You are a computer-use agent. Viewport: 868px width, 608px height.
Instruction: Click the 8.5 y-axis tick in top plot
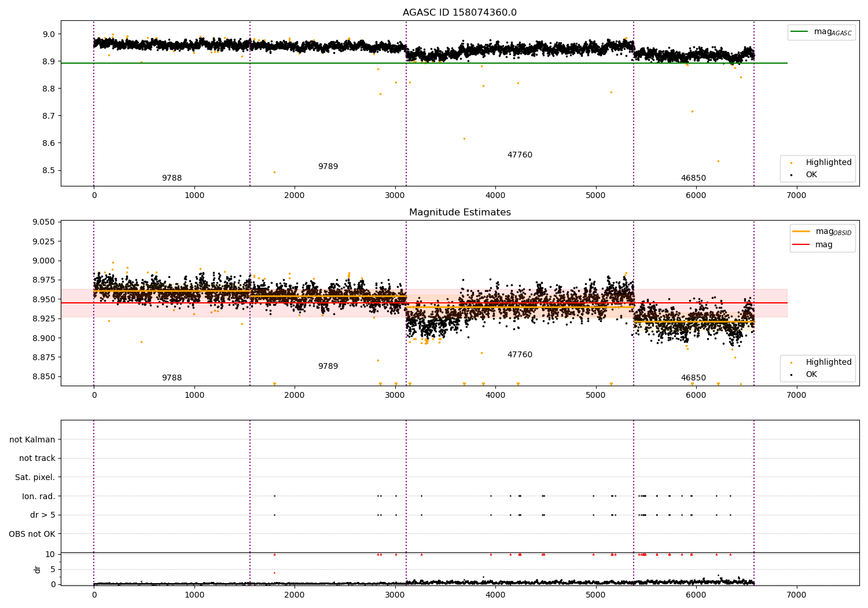pos(49,171)
